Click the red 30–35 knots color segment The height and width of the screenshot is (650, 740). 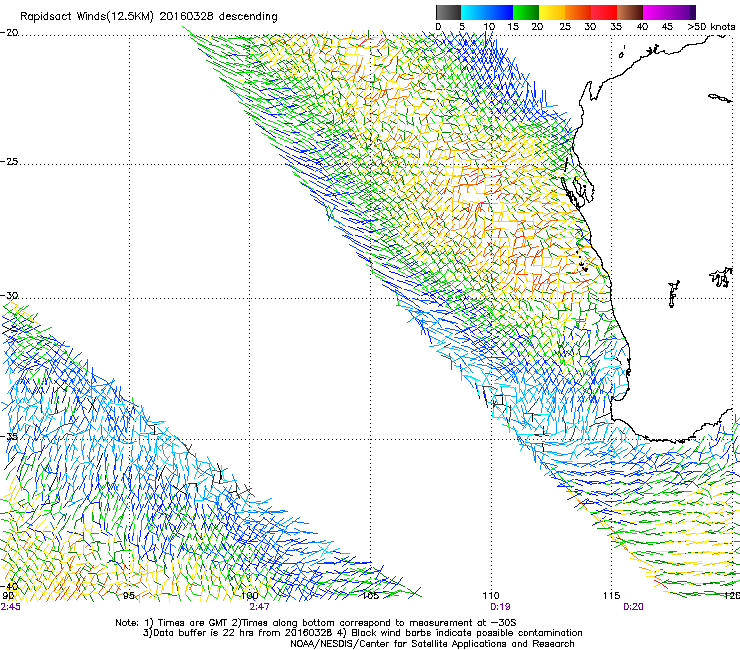click(604, 12)
